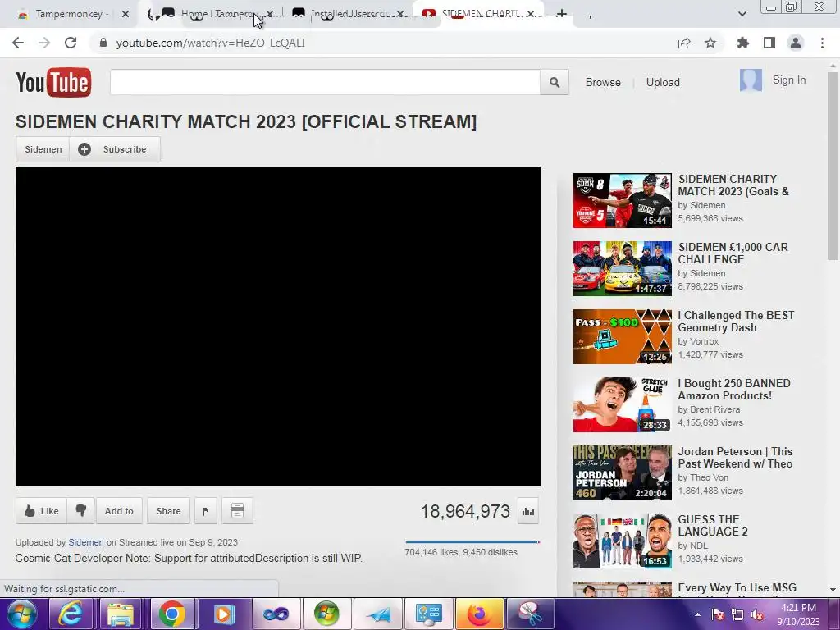
Task: Click the Share button
Action: point(168,510)
